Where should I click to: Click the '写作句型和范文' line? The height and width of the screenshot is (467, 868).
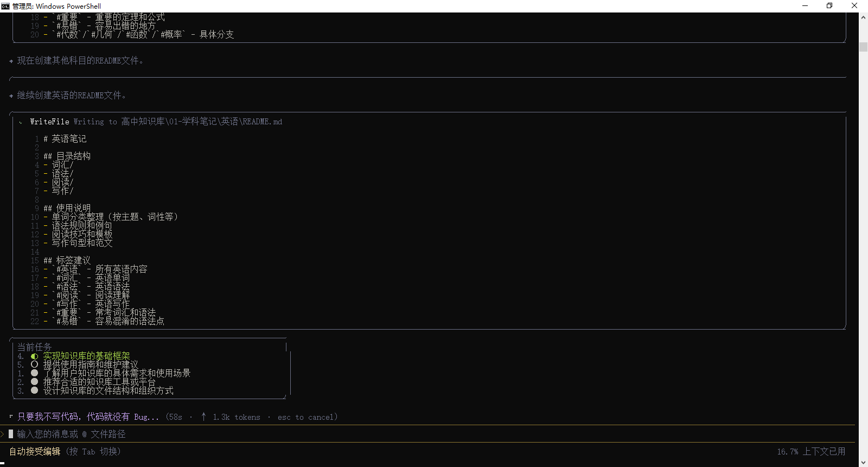pyautogui.click(x=78, y=243)
